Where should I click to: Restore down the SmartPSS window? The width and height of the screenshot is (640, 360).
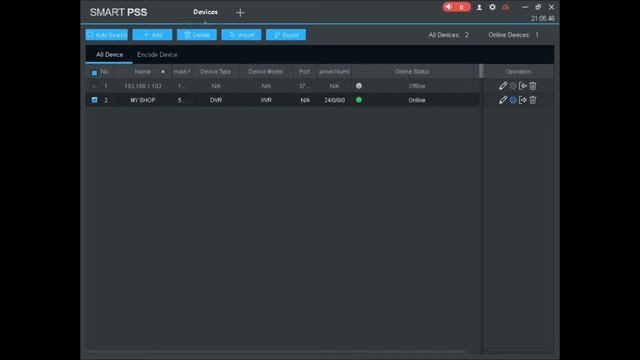(538, 7)
